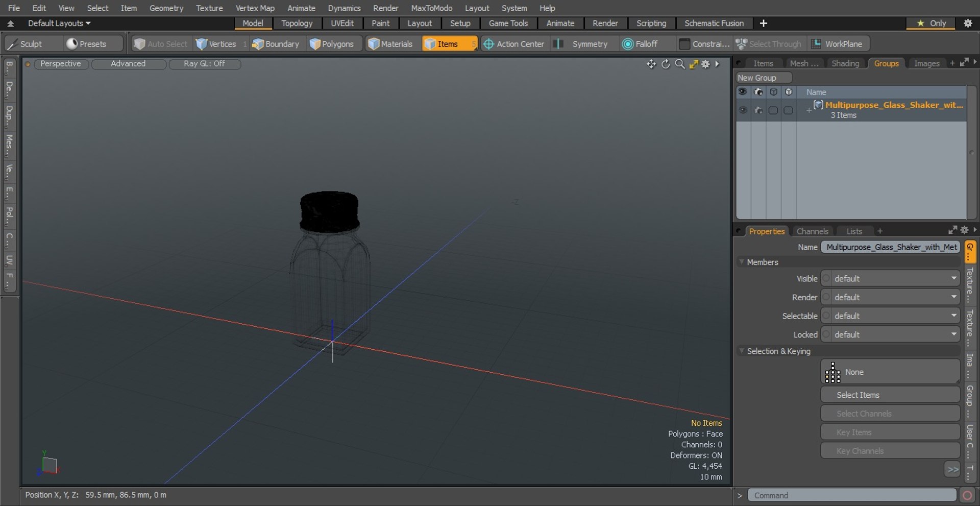This screenshot has width=980, height=506.
Task: Click the Select Items button
Action: [x=890, y=395]
